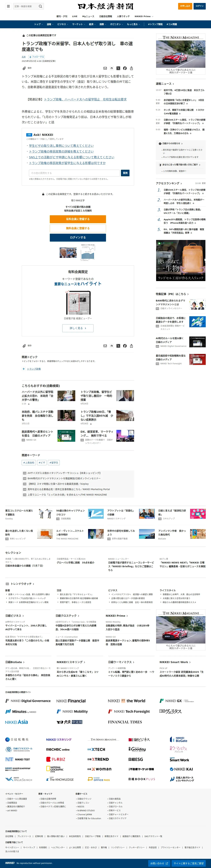Click the plus icon beside トランプ政権 topic
The height and width of the screenshot is (868, 211).
coord(23,369)
